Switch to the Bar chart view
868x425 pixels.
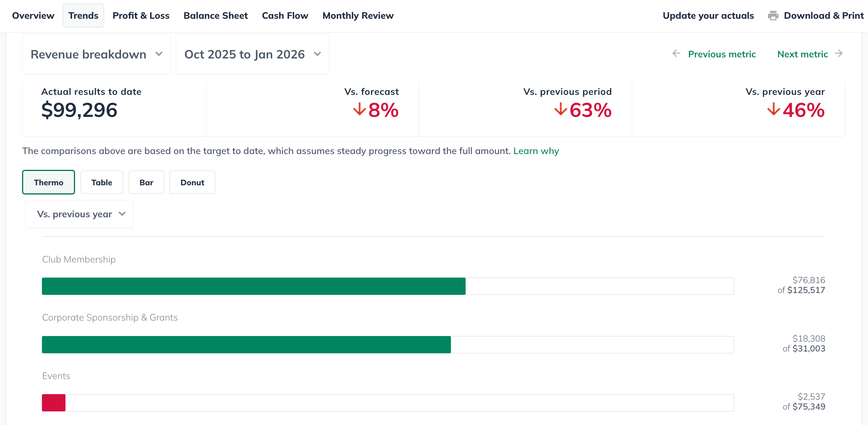[146, 182]
